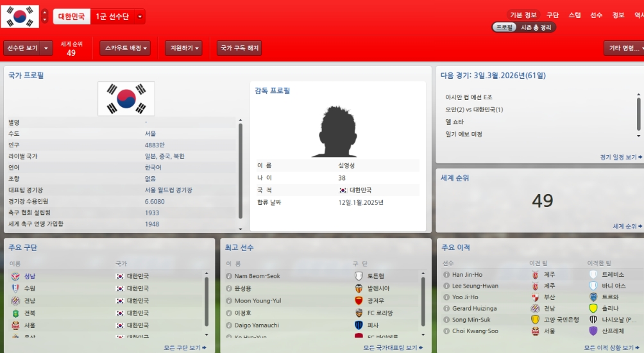This screenshot has height=353, width=644.
Task: Click info icon beside Nam Beom-Seok
Action: pos(229,276)
